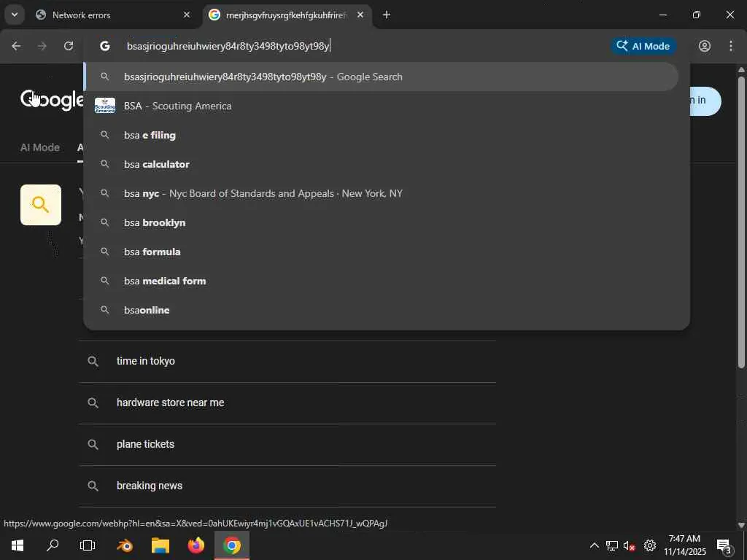Screen dimensions: 747x560
Task: Open a new tab with plus button
Action: pos(387,15)
